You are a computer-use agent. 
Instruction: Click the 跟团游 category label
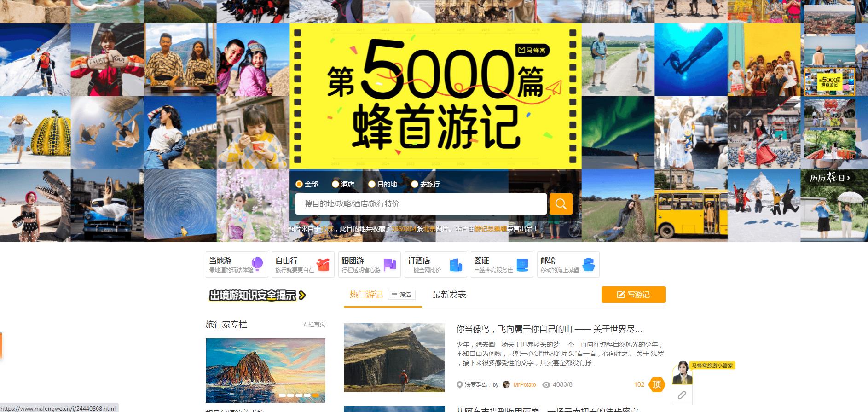pyautogui.click(x=353, y=261)
